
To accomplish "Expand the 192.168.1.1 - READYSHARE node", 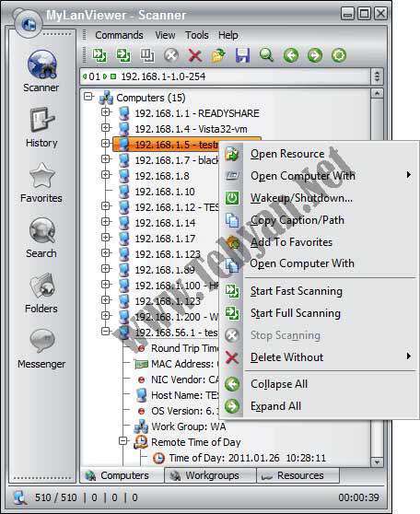I will [x=105, y=112].
